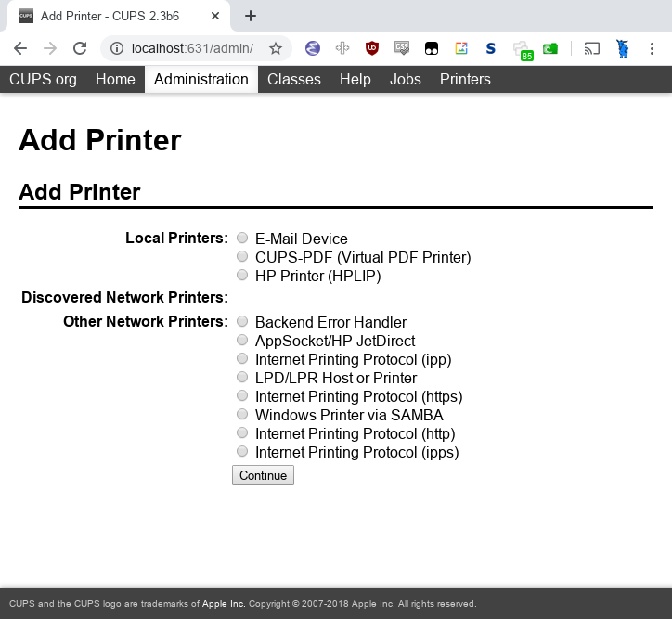
Task: Open the extension with 85 badge
Action: coord(523,50)
